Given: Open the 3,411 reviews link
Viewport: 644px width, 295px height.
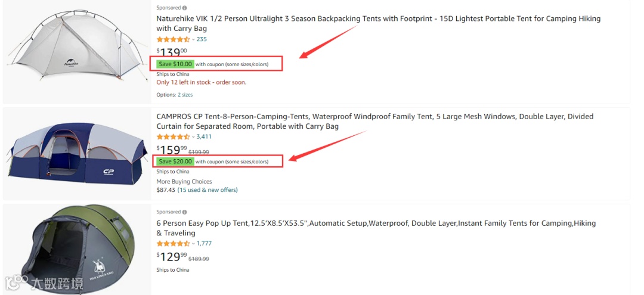Looking at the screenshot, I should (x=204, y=136).
